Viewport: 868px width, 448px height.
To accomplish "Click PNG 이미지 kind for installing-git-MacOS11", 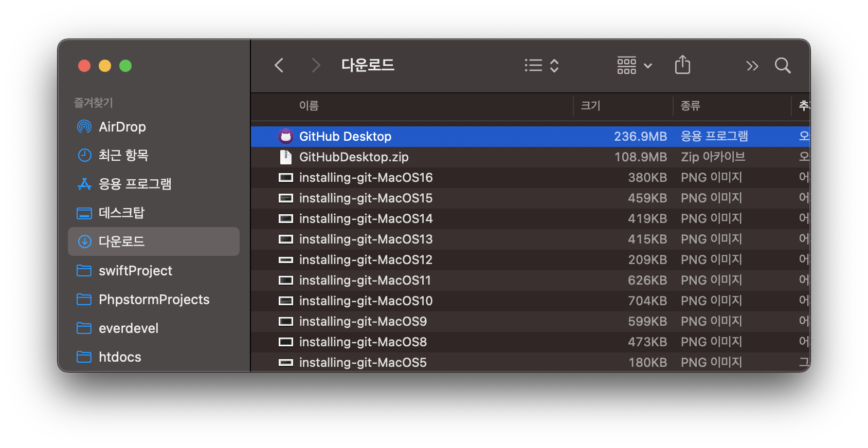I will 712,280.
